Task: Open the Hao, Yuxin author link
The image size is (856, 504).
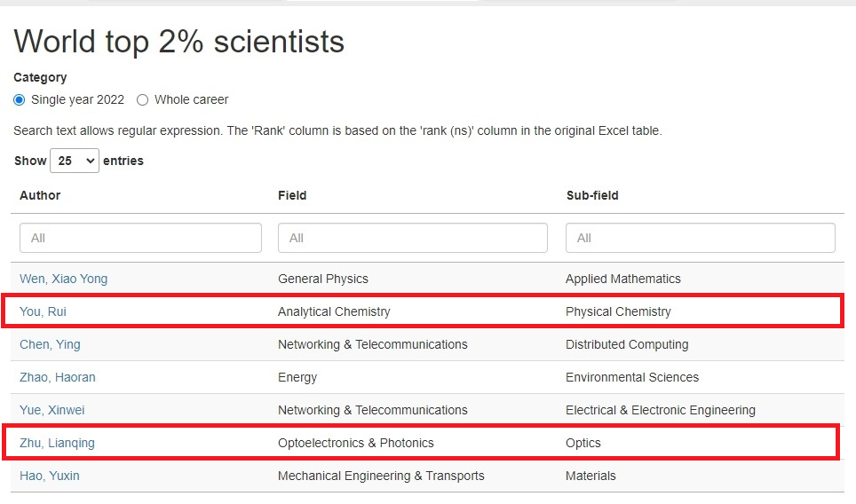Action: coord(49,476)
